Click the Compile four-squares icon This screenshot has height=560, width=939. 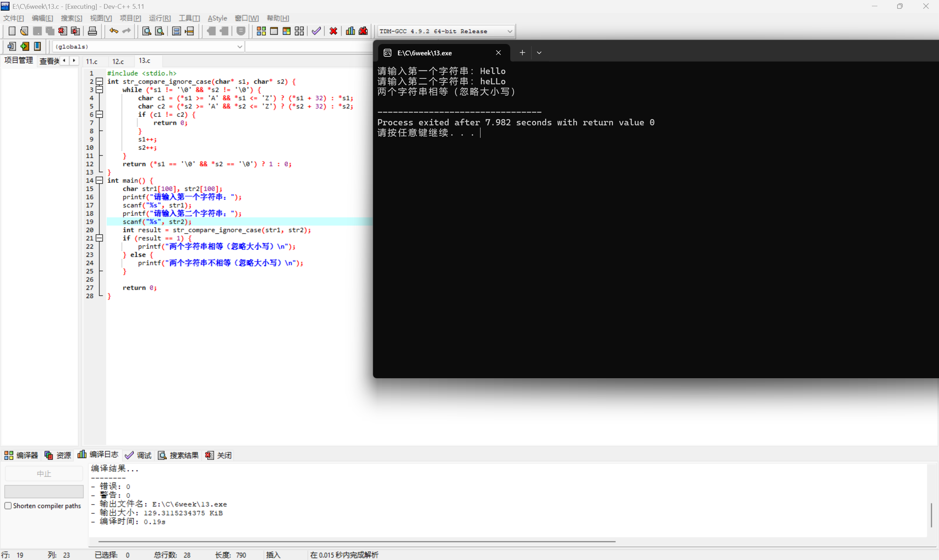(x=261, y=31)
